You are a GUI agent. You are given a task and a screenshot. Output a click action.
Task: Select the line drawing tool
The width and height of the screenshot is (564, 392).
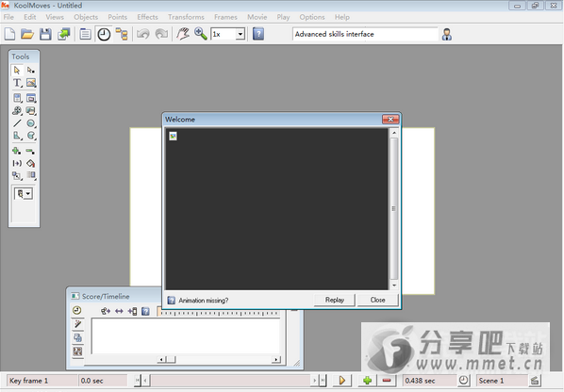pyautogui.click(x=17, y=123)
